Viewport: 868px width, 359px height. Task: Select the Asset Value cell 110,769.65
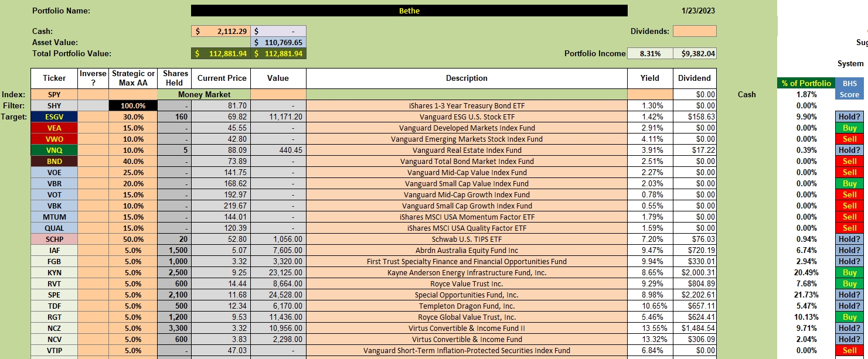[278, 43]
